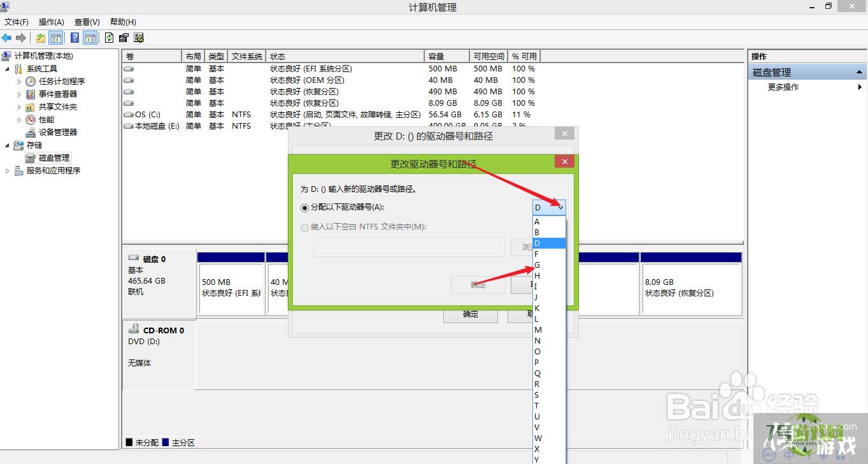
Task: Click the blue question mark Help icon
Action: [x=75, y=38]
